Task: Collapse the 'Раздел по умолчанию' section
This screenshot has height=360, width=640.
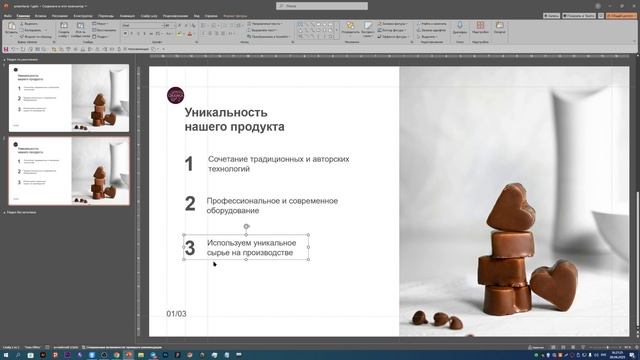Action: (4, 60)
